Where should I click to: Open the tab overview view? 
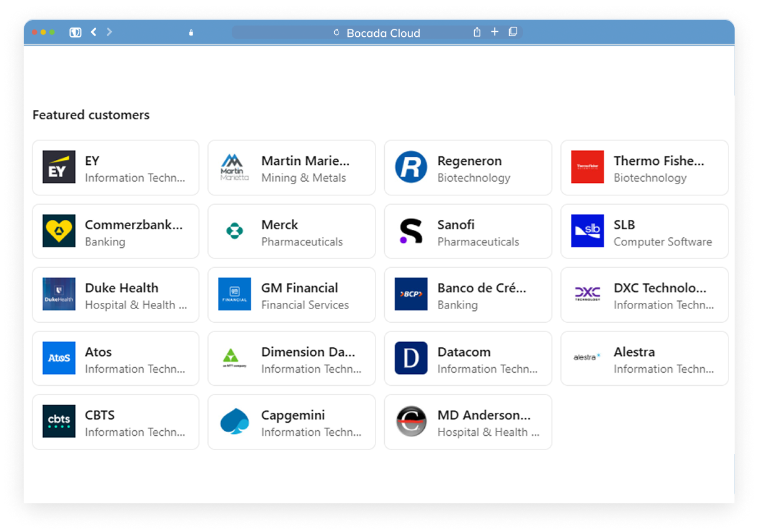tap(513, 31)
